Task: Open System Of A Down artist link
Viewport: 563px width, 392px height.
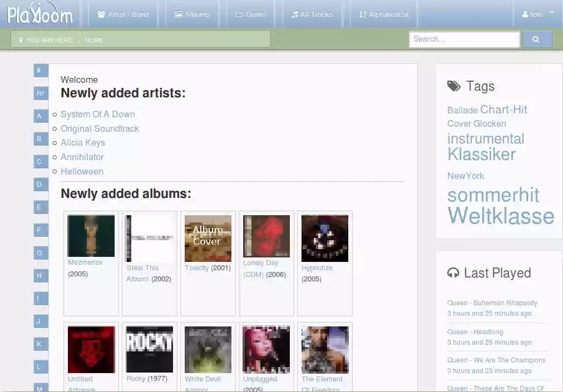Action: click(98, 114)
